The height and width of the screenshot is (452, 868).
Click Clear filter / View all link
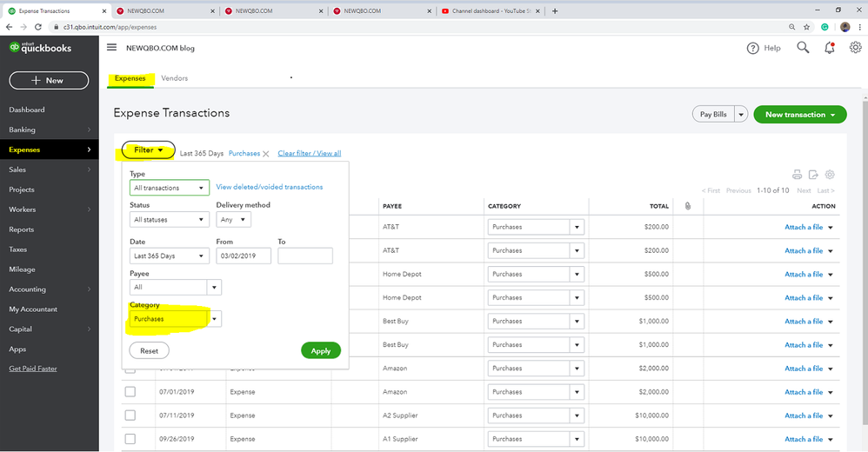tap(310, 153)
